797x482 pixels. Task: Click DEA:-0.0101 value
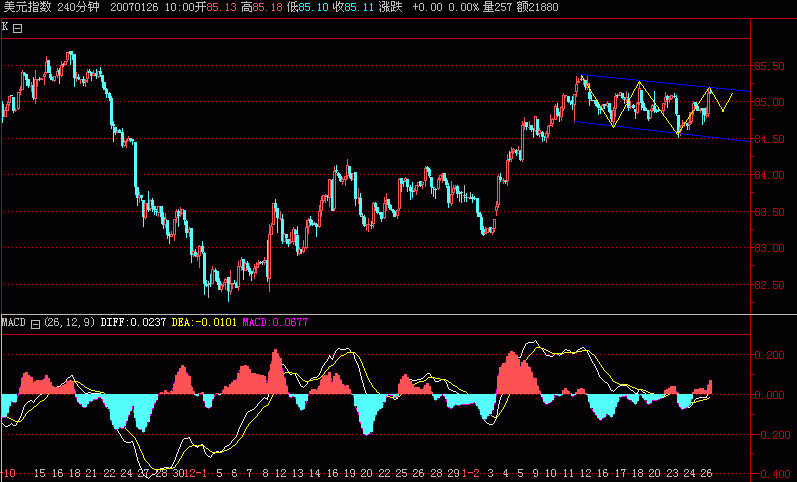(x=204, y=322)
